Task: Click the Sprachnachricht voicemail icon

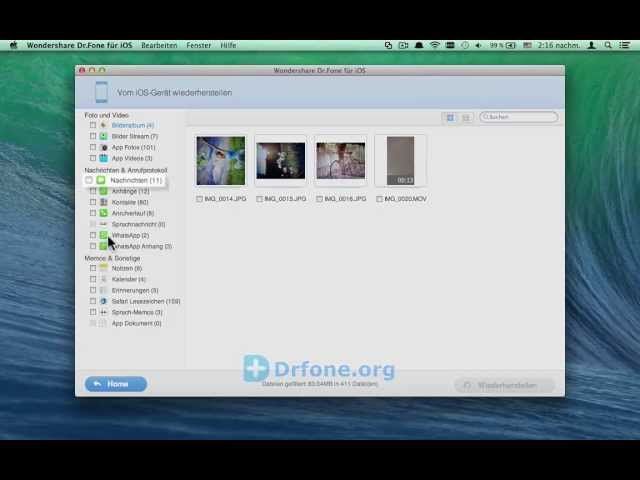Action: [x=104, y=224]
